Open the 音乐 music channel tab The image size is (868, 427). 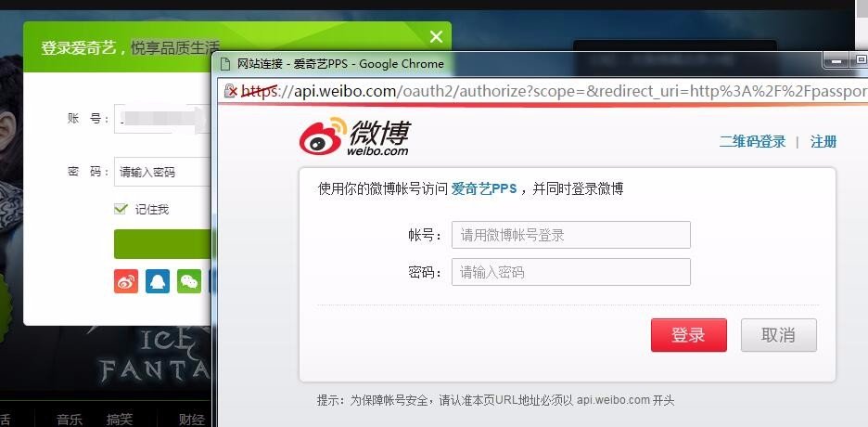[x=70, y=420]
